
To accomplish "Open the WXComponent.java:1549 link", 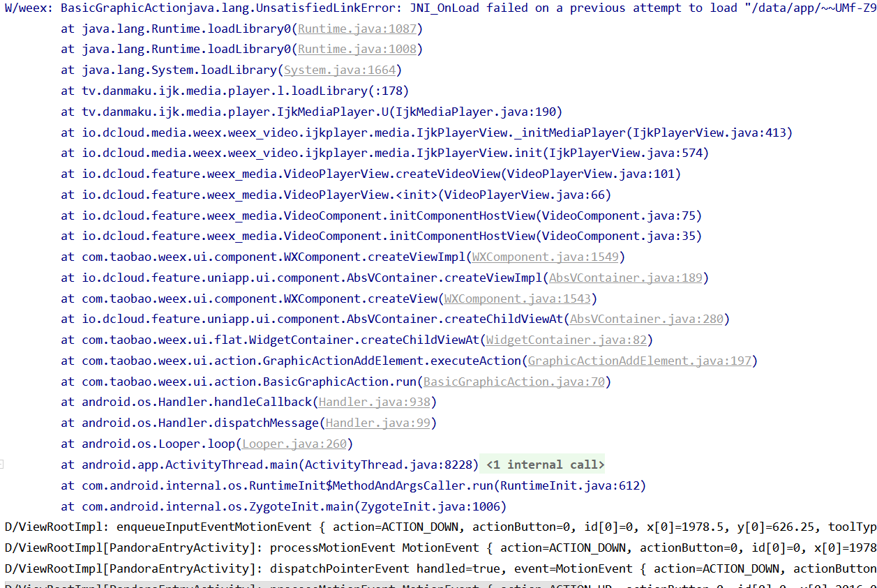I will pos(545,257).
